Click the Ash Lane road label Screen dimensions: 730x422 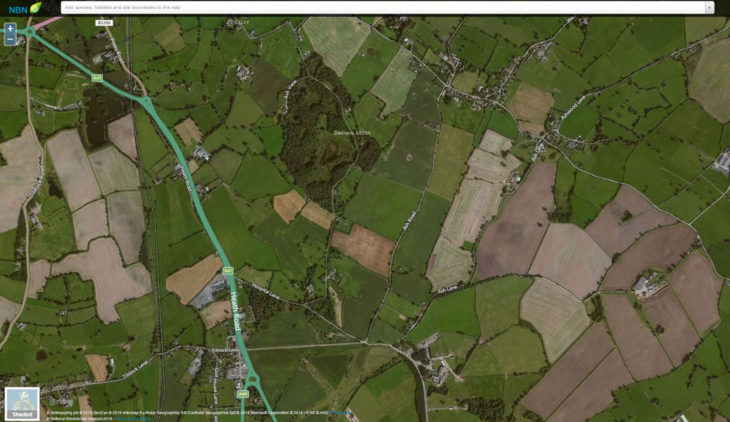pyautogui.click(x=447, y=289)
